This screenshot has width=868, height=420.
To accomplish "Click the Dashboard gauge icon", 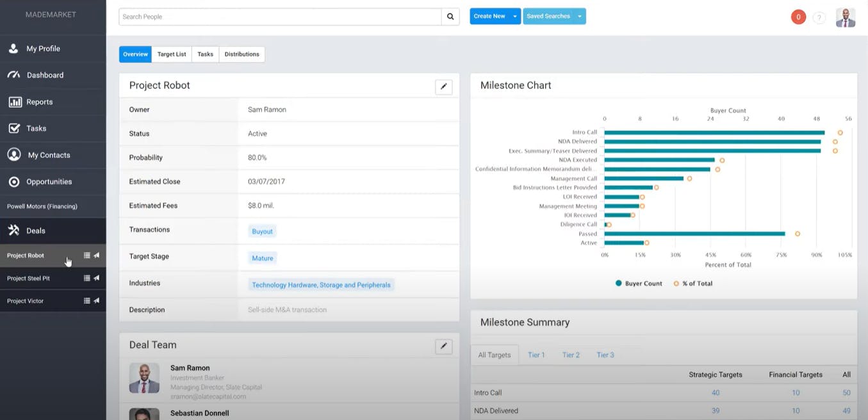I will pyautogui.click(x=13, y=75).
